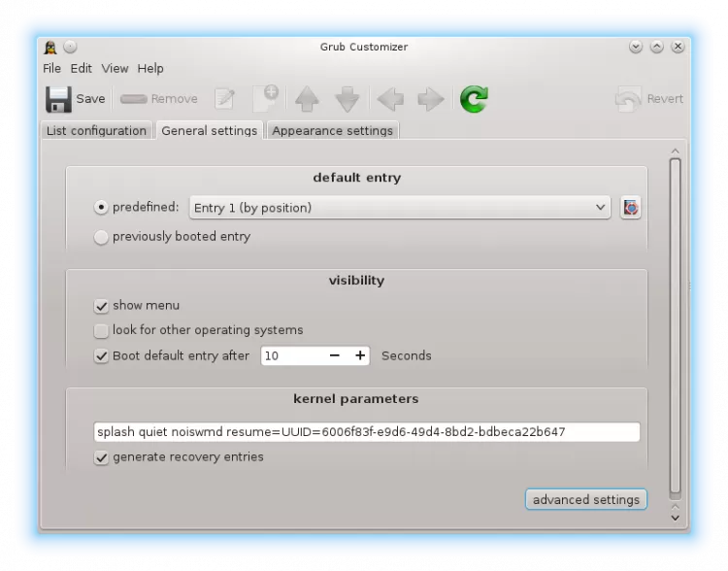728x571 pixels.
Task: Toggle the generate recovery entries checkbox
Action: pyautogui.click(x=101, y=457)
